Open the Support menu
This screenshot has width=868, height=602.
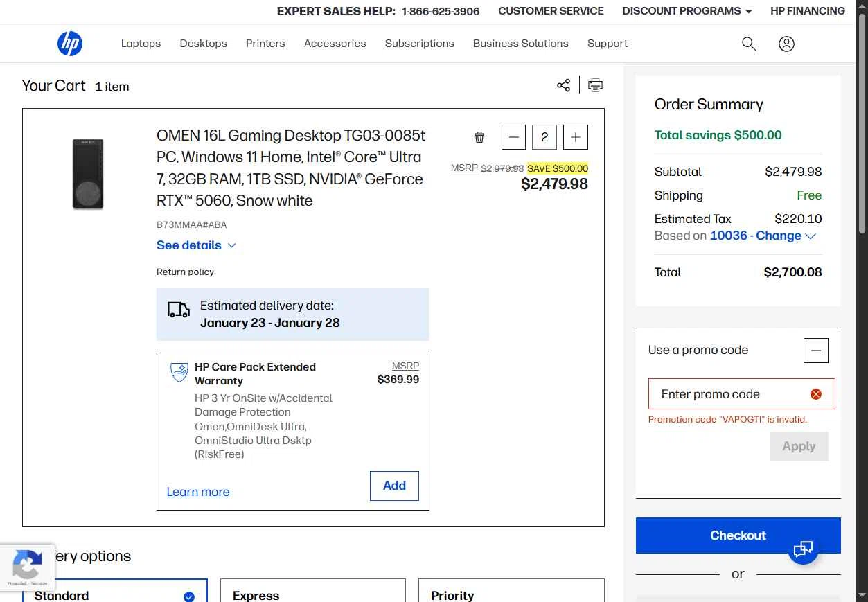coord(608,44)
